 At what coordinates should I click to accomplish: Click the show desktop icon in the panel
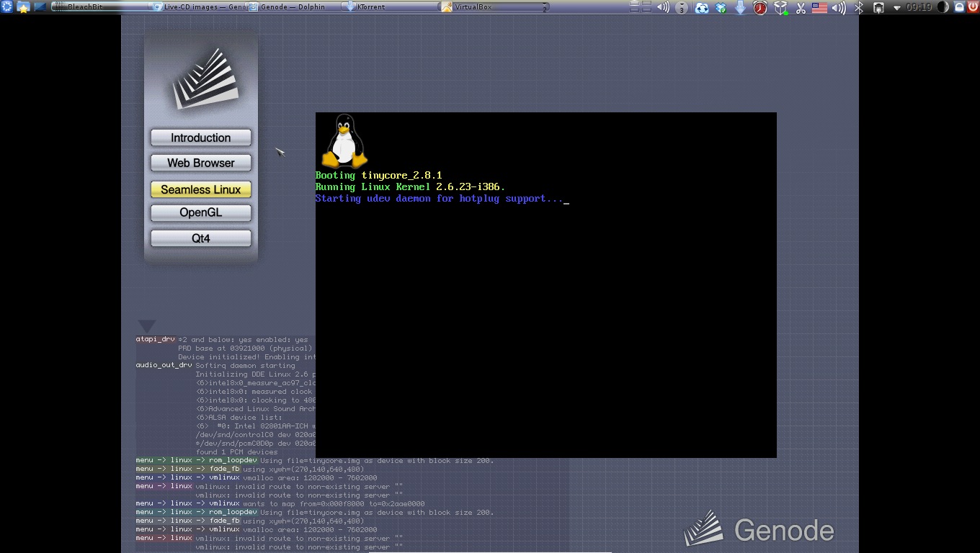[x=40, y=7]
